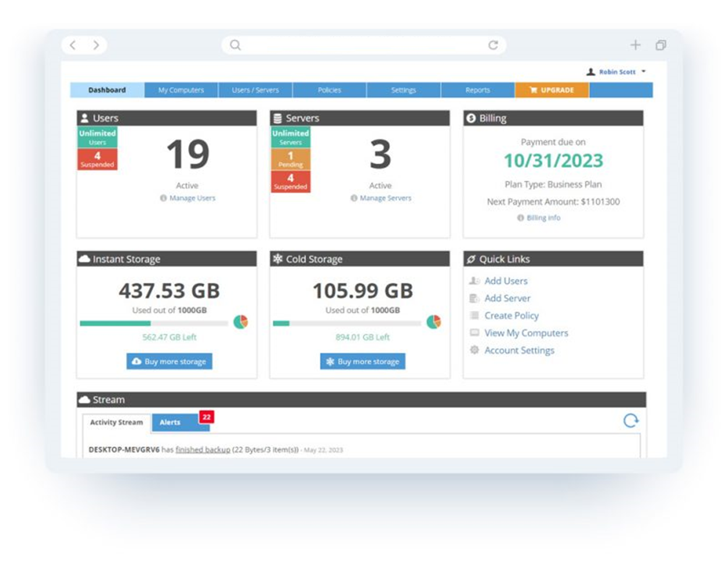Image resolution: width=728 pixels, height=578 pixels.
Task: Click the gear icon beside Account Settings
Action: tap(474, 350)
